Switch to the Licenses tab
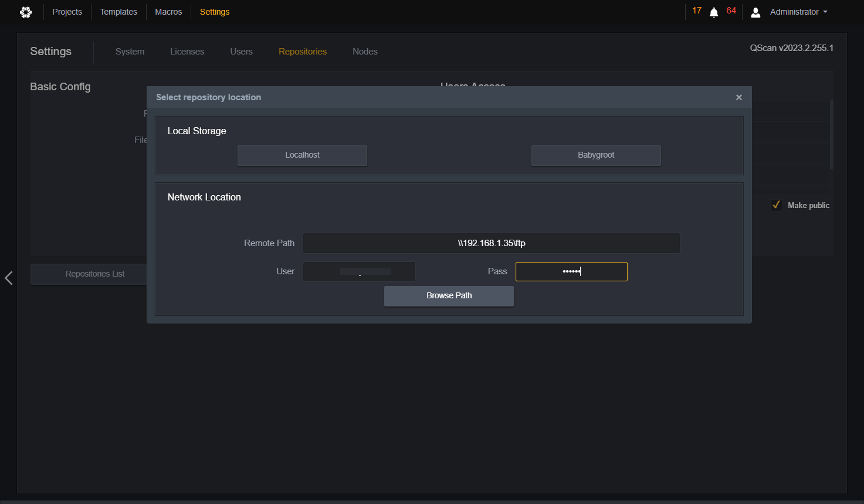 [187, 52]
